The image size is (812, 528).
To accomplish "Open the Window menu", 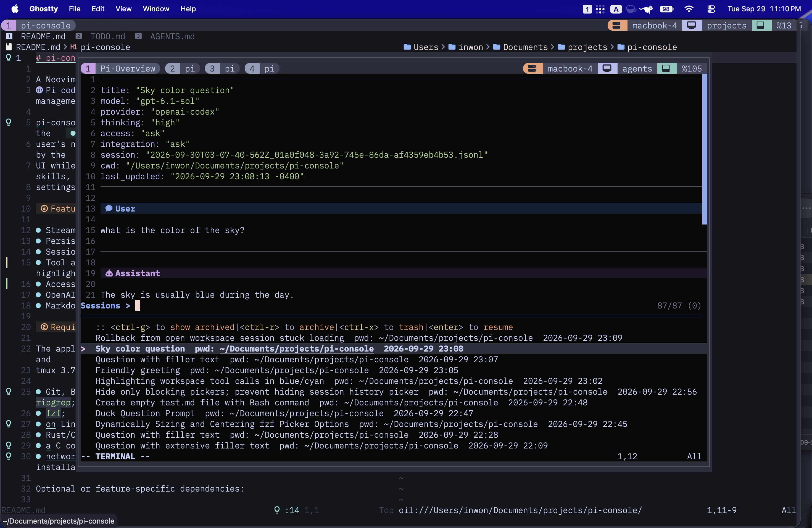I will pyautogui.click(x=156, y=9).
